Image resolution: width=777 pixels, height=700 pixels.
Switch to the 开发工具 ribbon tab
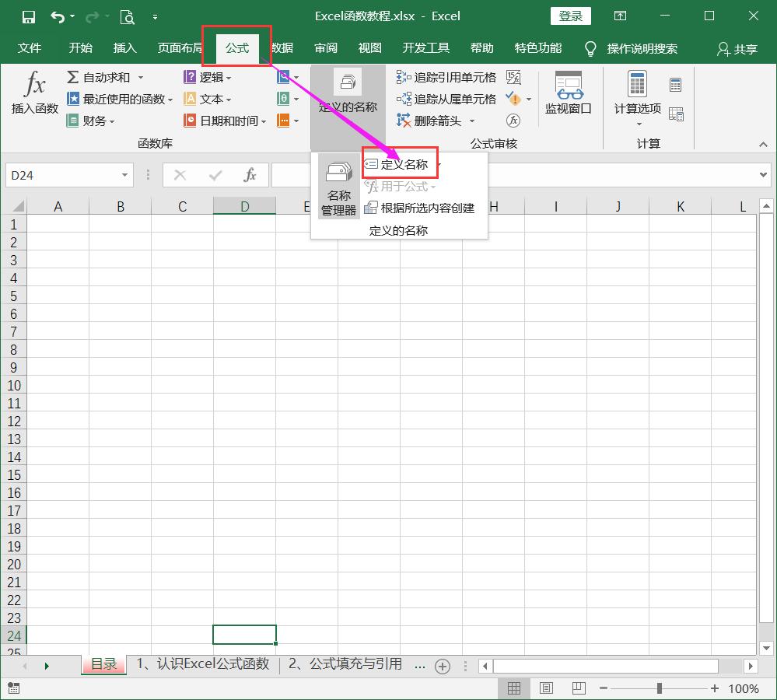[425, 47]
